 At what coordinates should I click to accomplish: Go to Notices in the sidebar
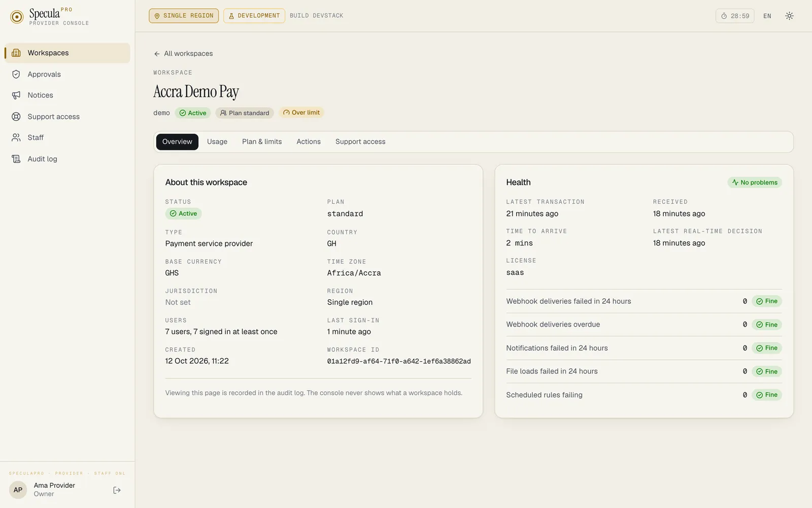[x=67, y=95]
